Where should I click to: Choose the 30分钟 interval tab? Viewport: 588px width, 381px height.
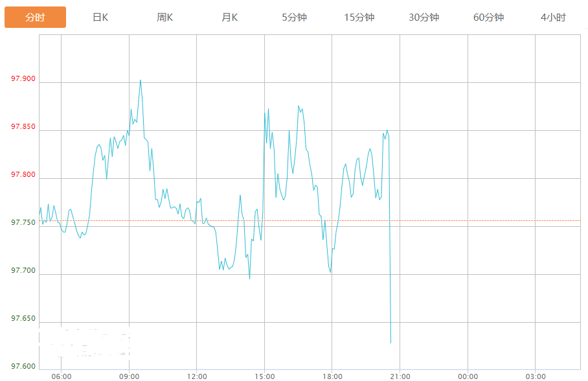424,17
